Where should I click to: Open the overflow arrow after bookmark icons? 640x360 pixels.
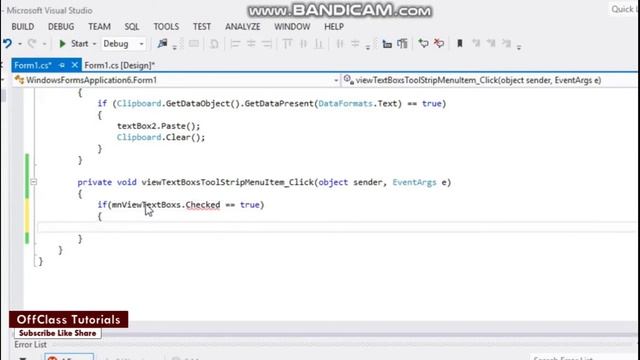point(519,47)
